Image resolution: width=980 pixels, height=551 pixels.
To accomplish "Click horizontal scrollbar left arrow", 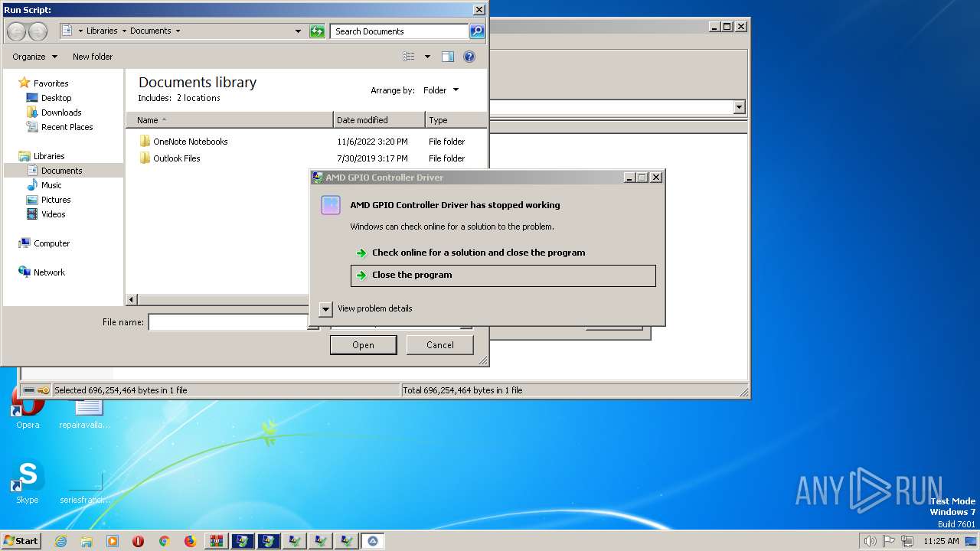I will pos(132,300).
